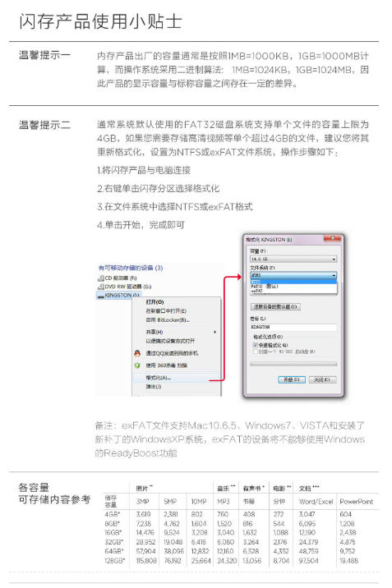Click the volume label KINGSTON input field
392x588 pixels.
coord(293,328)
